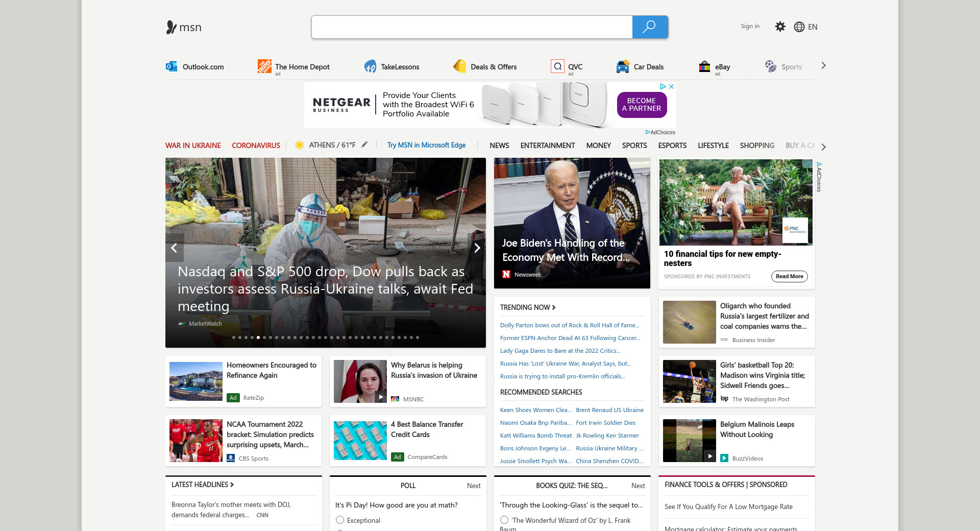980x531 pixels.
Task: Click the eBay shopping bag icon
Action: coord(704,66)
